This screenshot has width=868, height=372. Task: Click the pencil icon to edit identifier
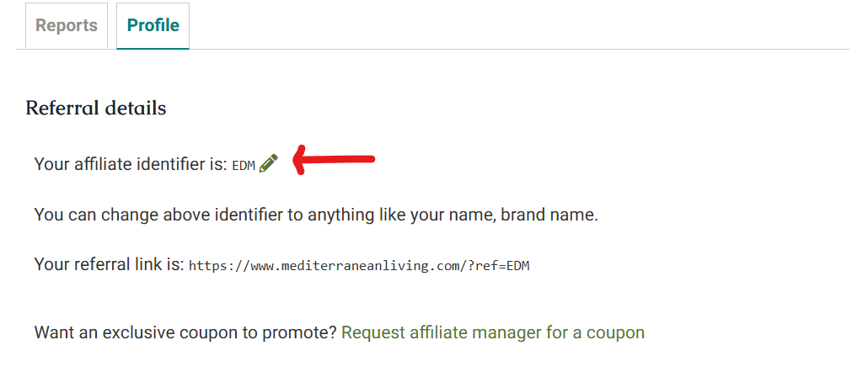[269, 163]
